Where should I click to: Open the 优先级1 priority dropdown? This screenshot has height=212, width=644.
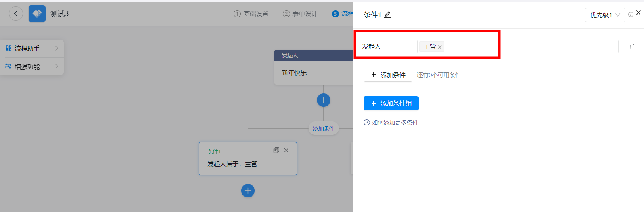pos(605,15)
